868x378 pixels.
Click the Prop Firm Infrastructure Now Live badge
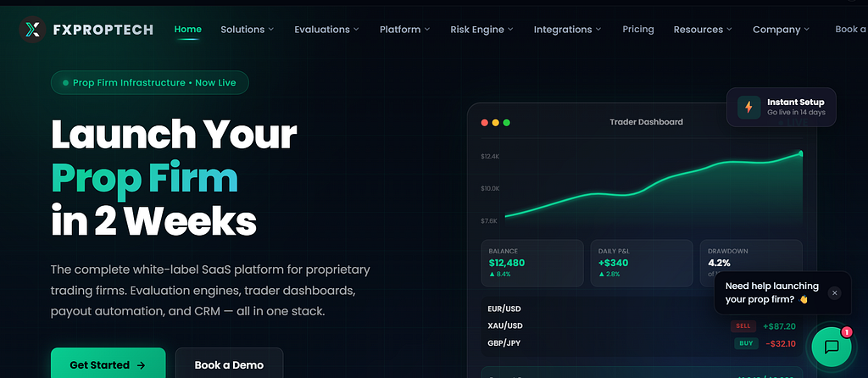(x=149, y=82)
